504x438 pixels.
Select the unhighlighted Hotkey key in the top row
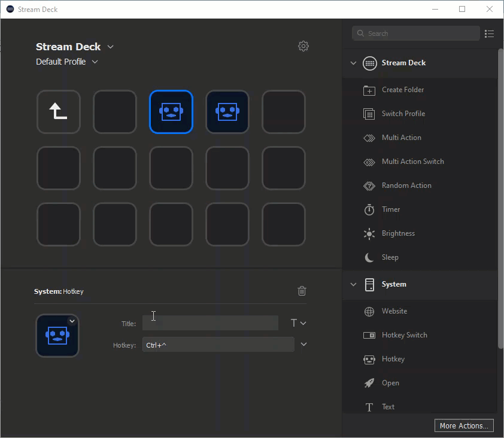[x=227, y=111]
